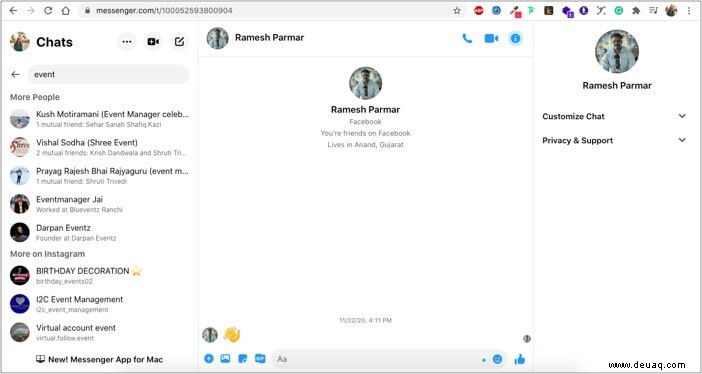Open the Chrome profile avatar
Screen dimensions: 702x374
tap(671, 10)
